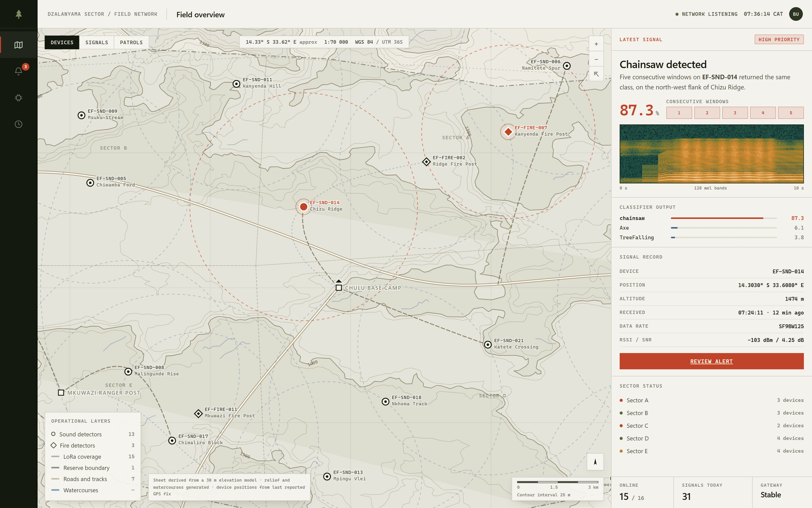The width and height of the screenshot is (812, 508).
Task: Click the High Priority badge
Action: pyautogui.click(x=779, y=39)
